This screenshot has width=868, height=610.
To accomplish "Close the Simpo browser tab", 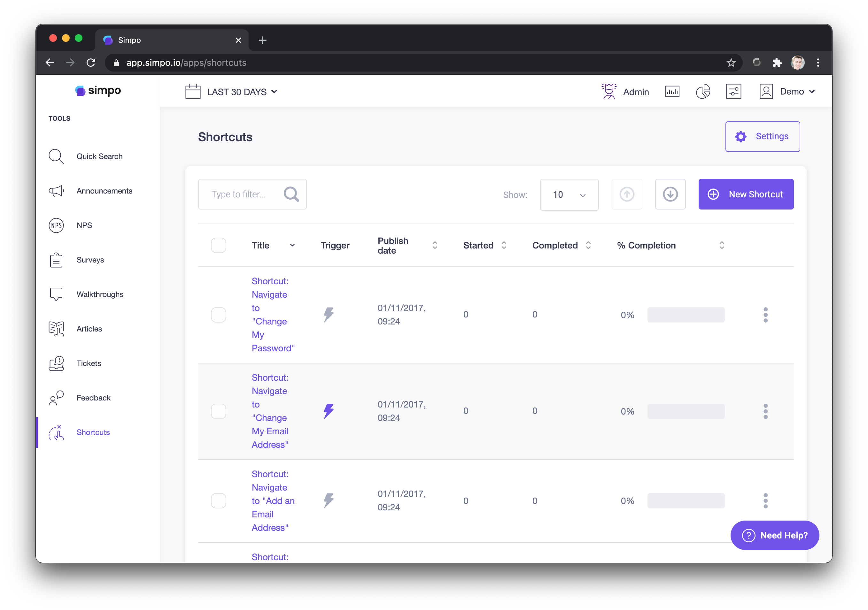I will coord(238,40).
